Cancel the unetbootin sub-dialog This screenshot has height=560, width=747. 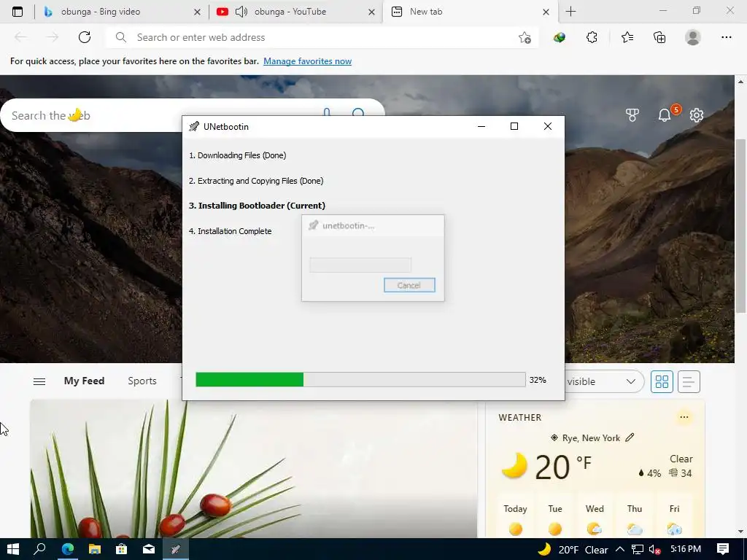coord(409,285)
